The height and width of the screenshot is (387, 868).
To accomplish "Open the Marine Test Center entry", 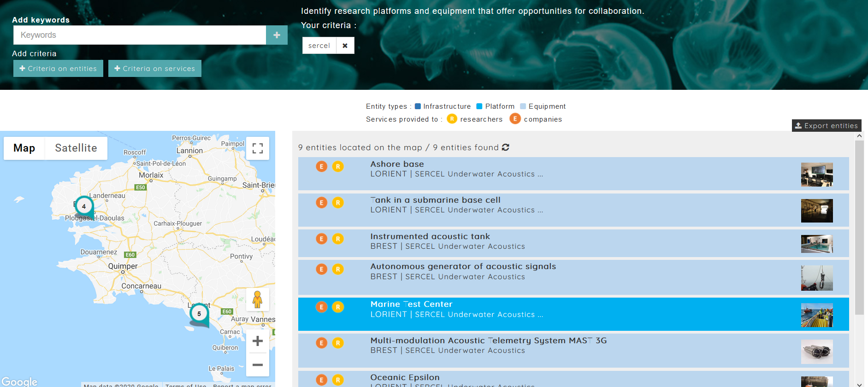I will point(573,314).
